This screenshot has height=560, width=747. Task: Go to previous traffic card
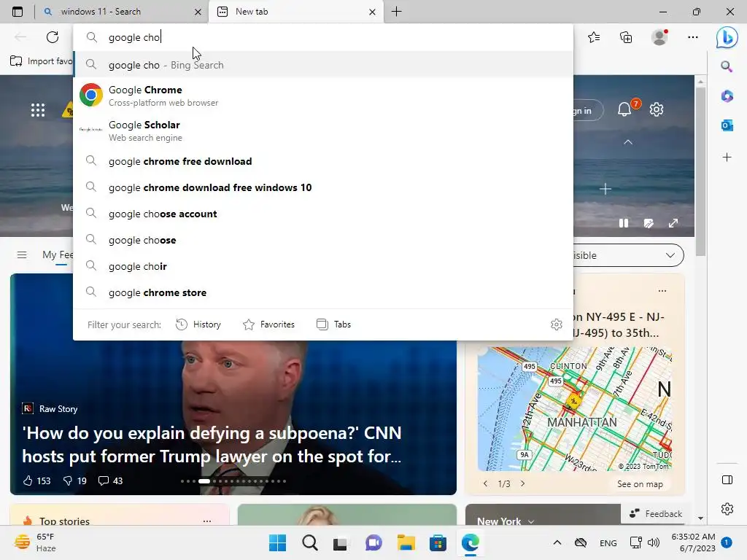click(x=485, y=483)
